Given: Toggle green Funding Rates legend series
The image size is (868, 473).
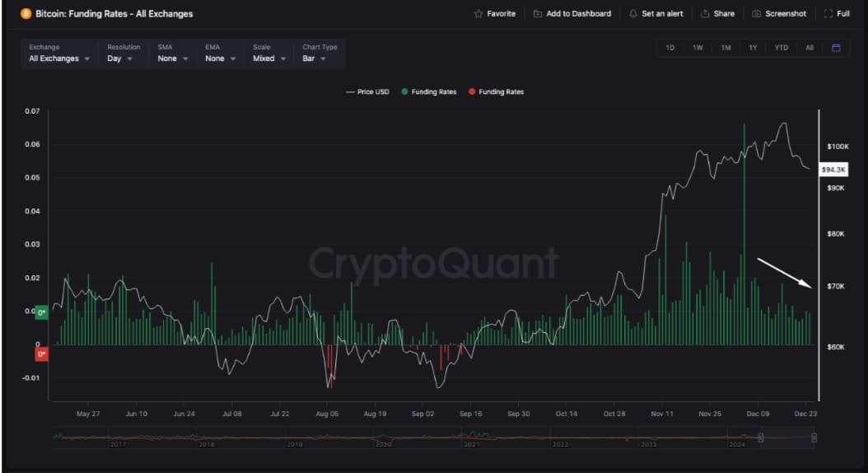Looking at the screenshot, I should (x=429, y=92).
